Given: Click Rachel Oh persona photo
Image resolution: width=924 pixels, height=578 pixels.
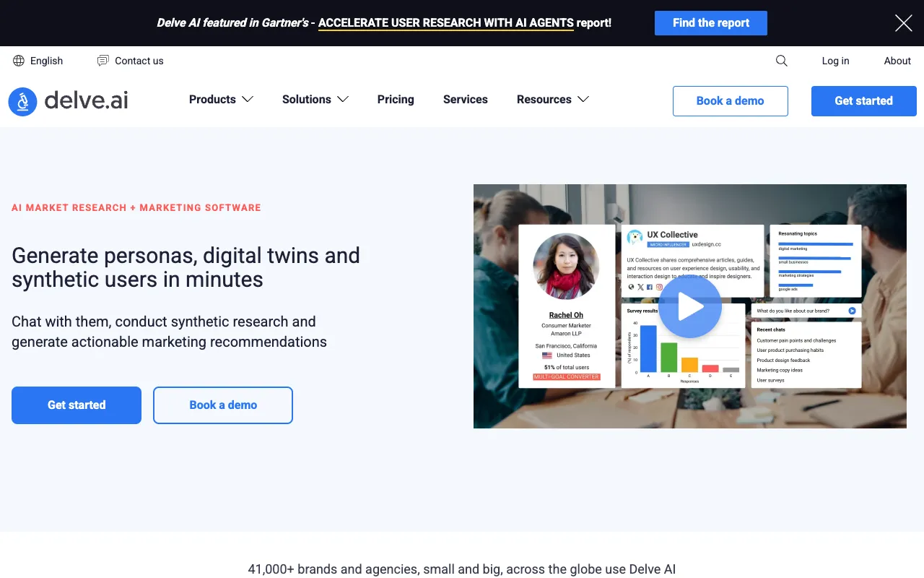Looking at the screenshot, I should pos(566,267).
